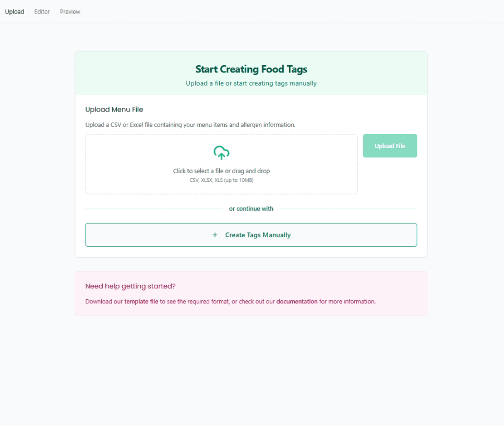Click the pink help panel's 'Download our' text
This screenshot has height=426, width=504.
click(x=104, y=301)
